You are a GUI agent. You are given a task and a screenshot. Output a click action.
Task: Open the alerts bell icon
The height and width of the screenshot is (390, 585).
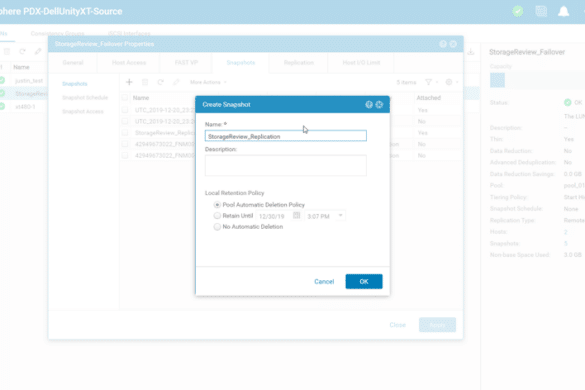[x=563, y=11]
